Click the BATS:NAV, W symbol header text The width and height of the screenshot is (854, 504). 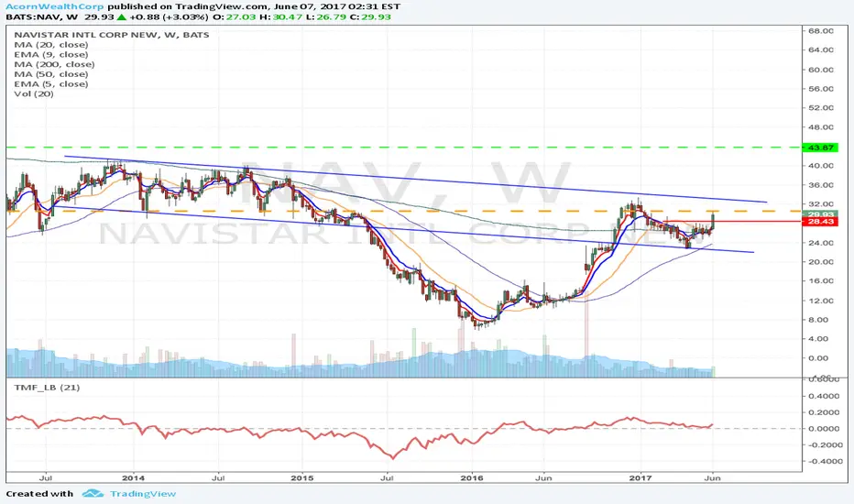[x=41, y=16]
